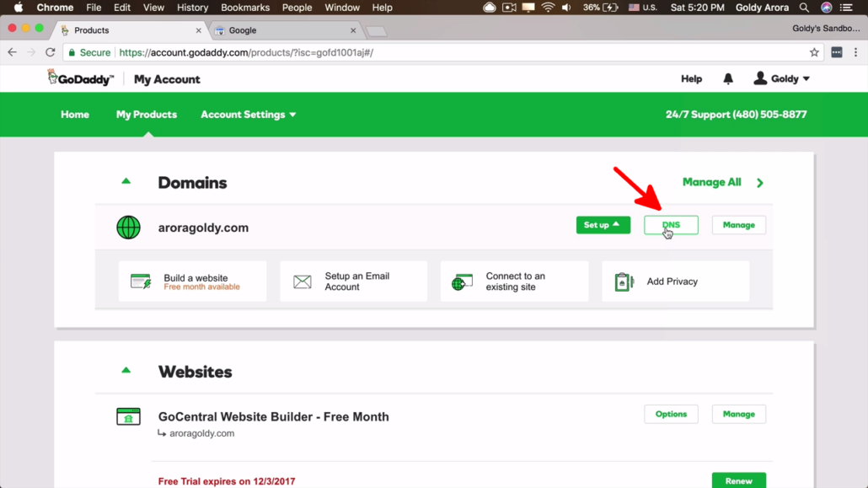Screen dimensions: 868x488
Task: Click Options for GoCentral Website Builder
Action: pyautogui.click(x=671, y=415)
